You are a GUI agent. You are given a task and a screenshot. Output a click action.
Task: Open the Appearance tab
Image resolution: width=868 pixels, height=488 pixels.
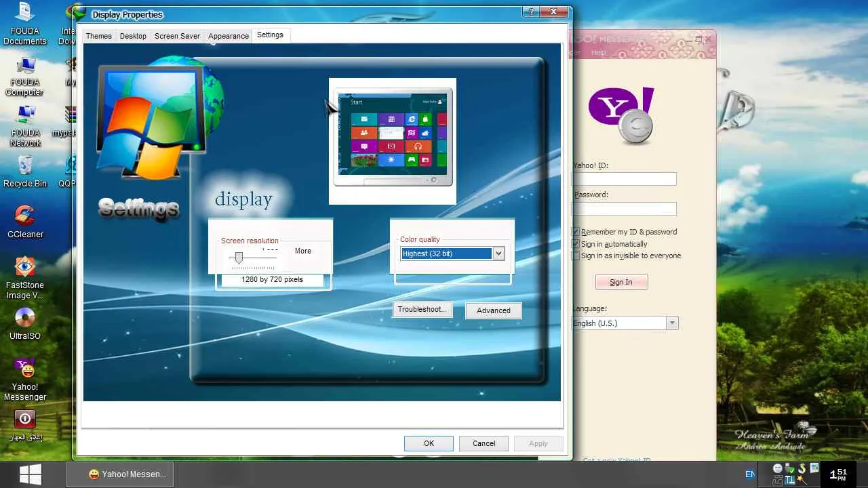(229, 36)
